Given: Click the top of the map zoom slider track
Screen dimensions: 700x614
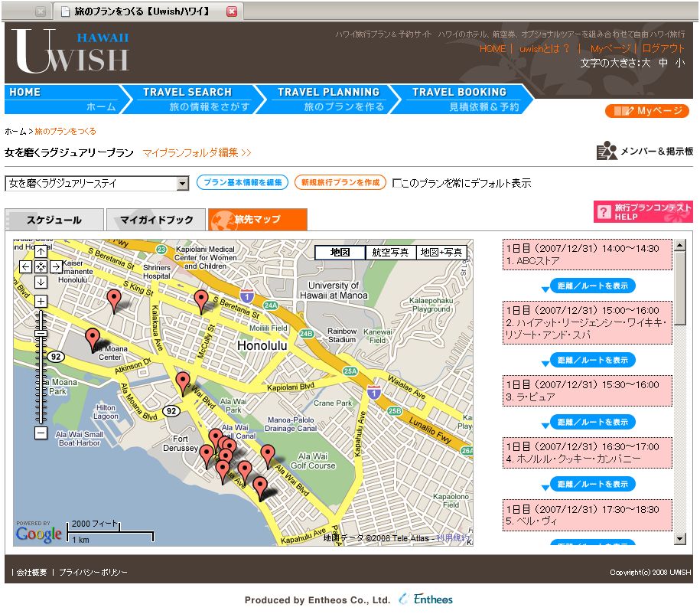Looking at the screenshot, I should pyautogui.click(x=41, y=314).
